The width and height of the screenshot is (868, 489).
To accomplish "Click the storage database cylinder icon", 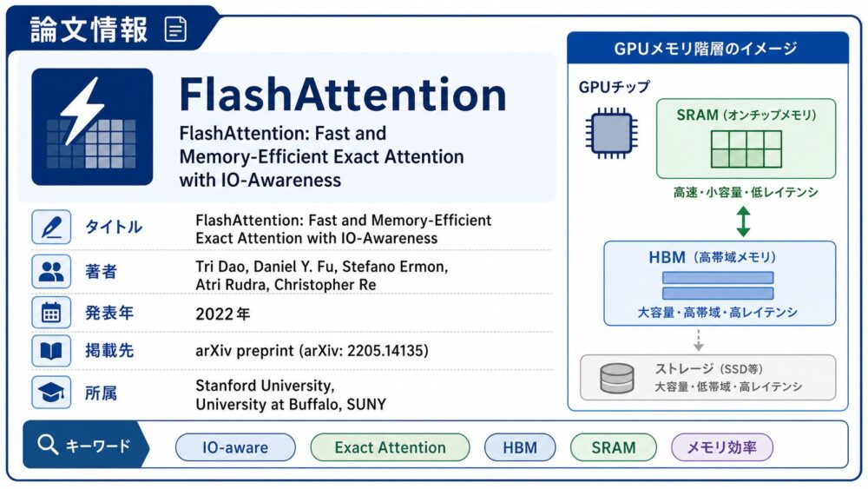I will tap(616, 378).
